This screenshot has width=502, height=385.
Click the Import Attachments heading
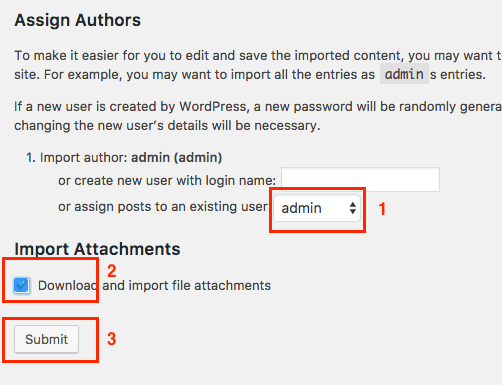(97, 249)
